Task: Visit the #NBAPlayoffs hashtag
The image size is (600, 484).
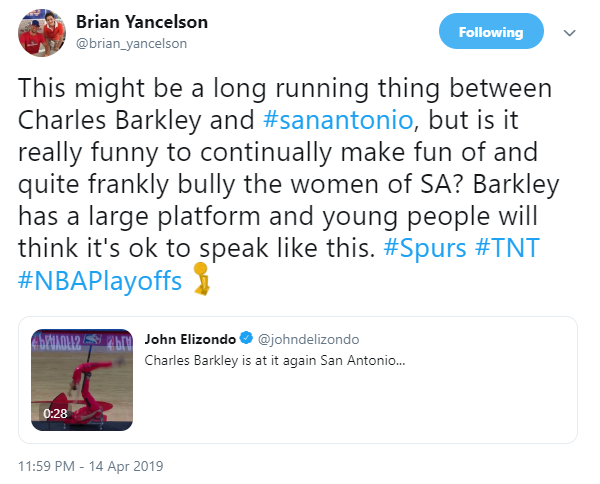Action: 100,282
